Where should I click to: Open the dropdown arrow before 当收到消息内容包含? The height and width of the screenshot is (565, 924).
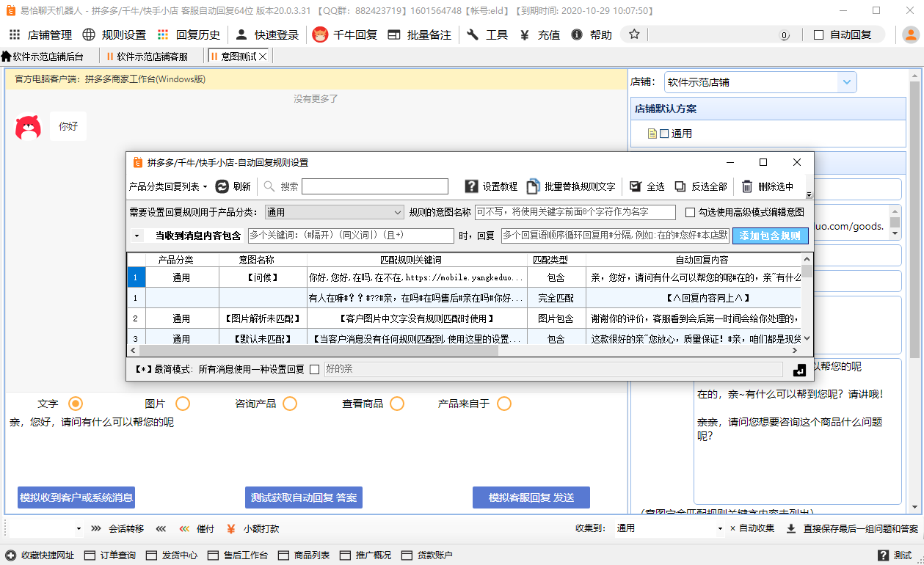(x=137, y=236)
